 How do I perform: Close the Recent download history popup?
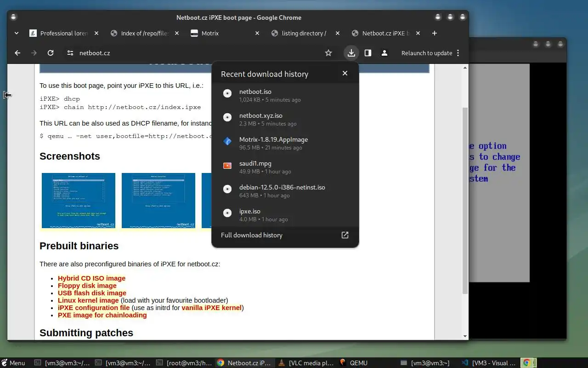(345, 73)
